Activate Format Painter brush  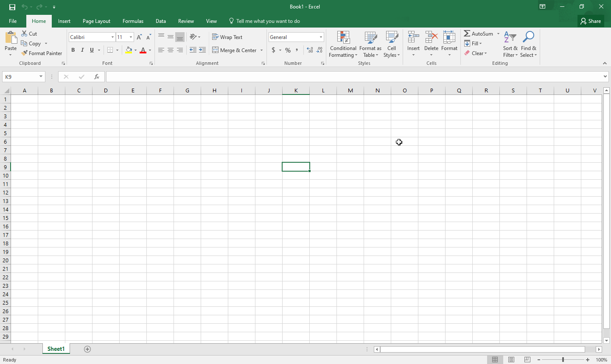42,53
